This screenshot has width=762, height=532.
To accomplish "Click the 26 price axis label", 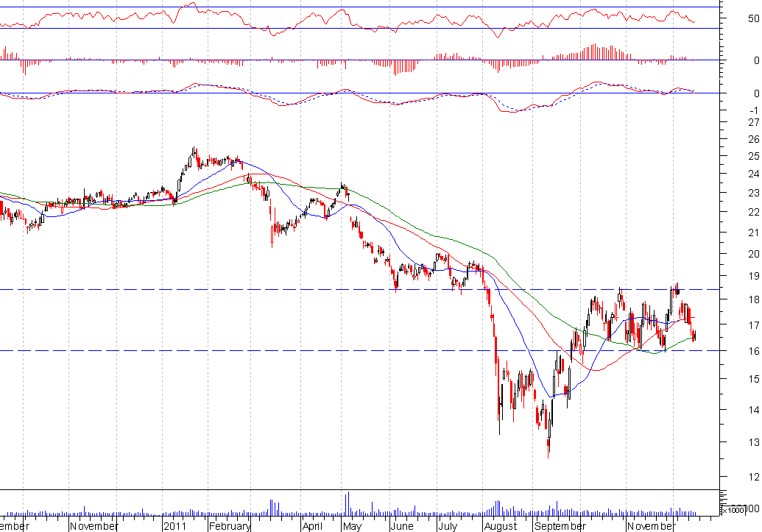I will tap(753, 139).
